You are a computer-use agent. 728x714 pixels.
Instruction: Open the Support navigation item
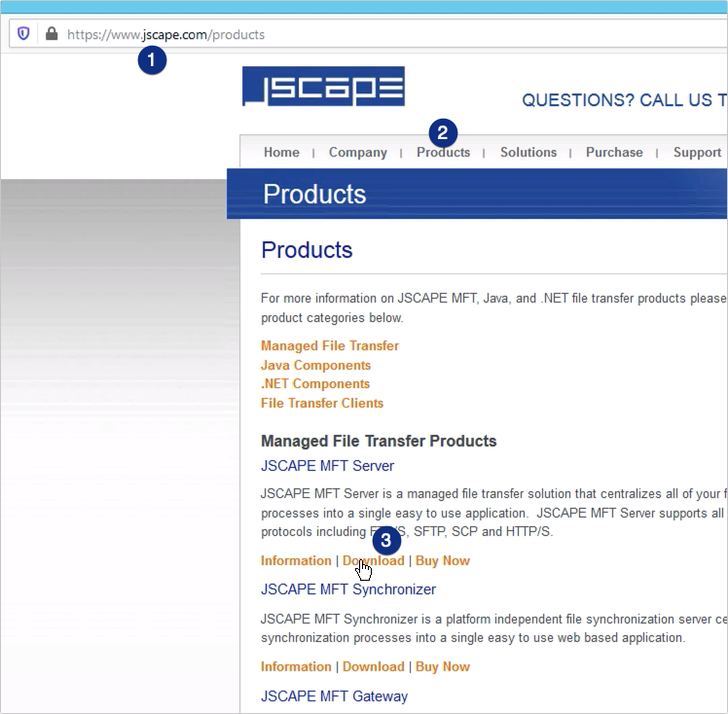697,153
